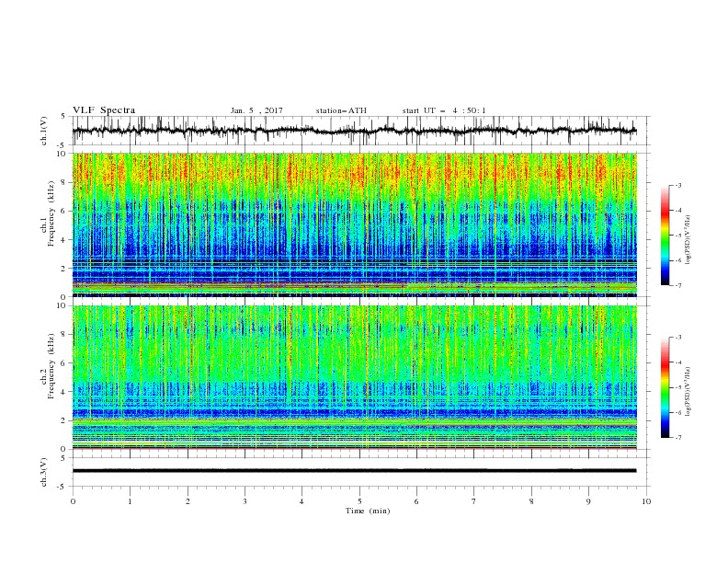728x563 pixels.
Task: Click the "-3" label on ch.1 color scale
Action: pyautogui.click(x=677, y=185)
